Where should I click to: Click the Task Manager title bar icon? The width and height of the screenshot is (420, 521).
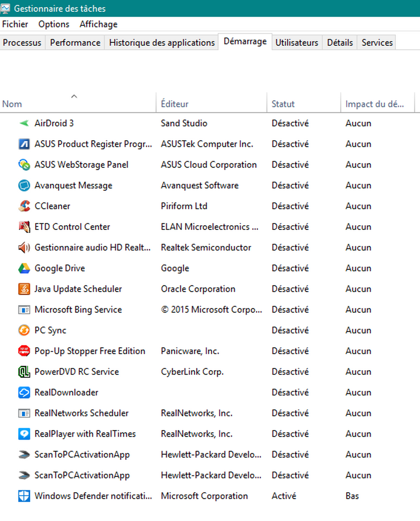pos(6,8)
